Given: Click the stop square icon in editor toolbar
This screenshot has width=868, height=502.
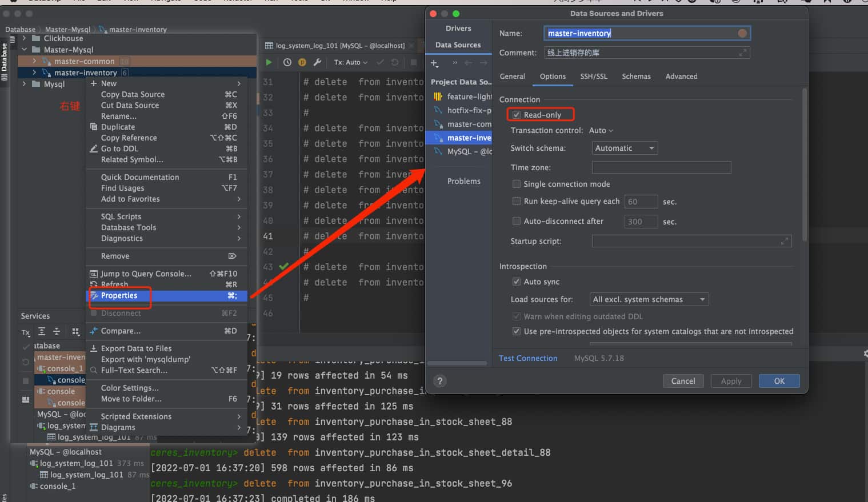Looking at the screenshot, I should pos(414,62).
